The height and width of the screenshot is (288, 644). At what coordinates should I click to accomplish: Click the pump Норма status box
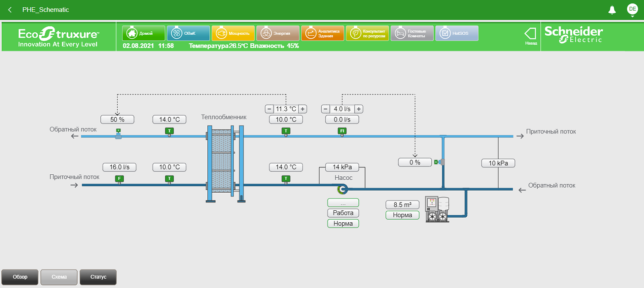pyautogui.click(x=343, y=224)
